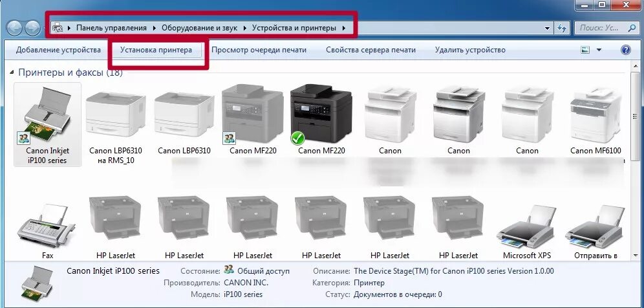This screenshot has height=308, width=644.
Task: Select greyed Canon MF220 shared printer
Action: (253, 120)
